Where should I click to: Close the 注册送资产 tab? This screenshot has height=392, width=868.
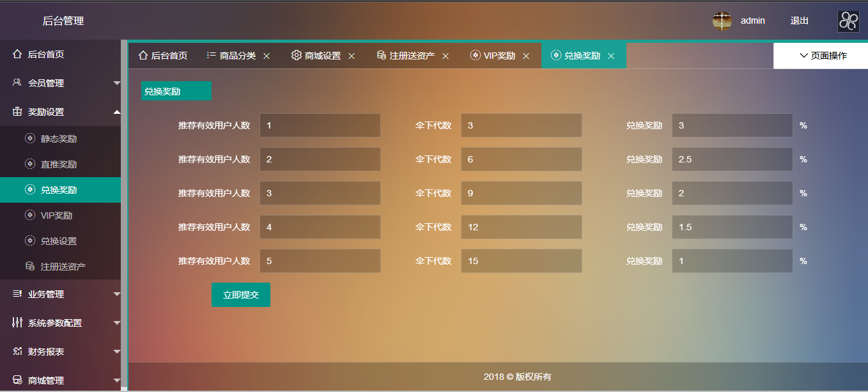tap(446, 56)
